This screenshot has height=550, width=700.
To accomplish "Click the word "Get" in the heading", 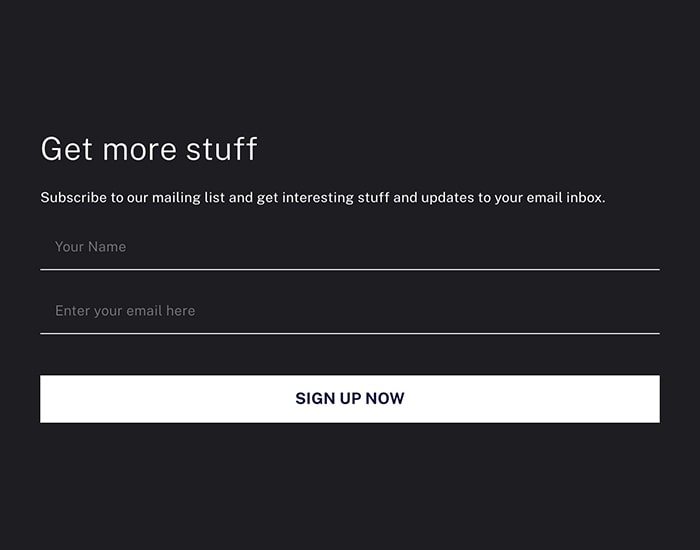I will tap(67, 149).
